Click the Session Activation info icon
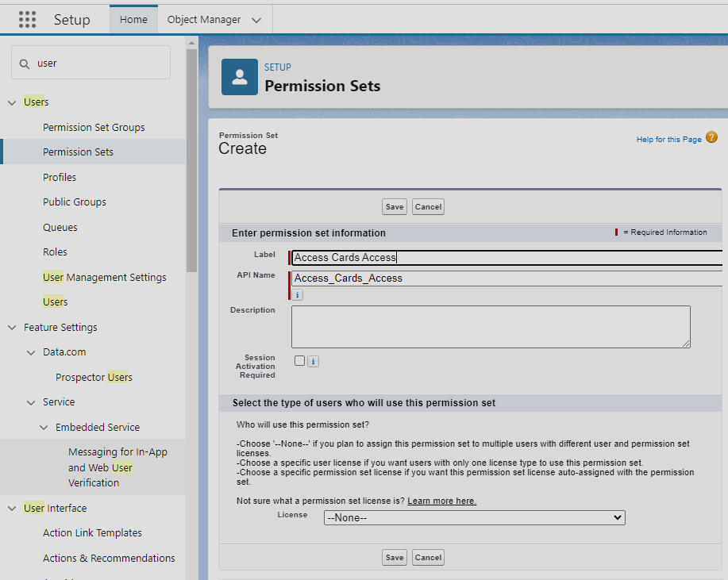This screenshot has width=728, height=580. coord(314,361)
